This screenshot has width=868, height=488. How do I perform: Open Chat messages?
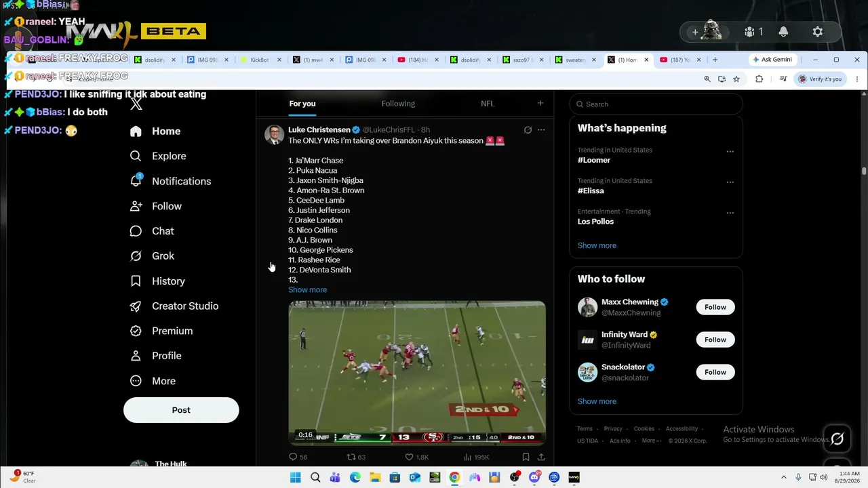[152, 231]
